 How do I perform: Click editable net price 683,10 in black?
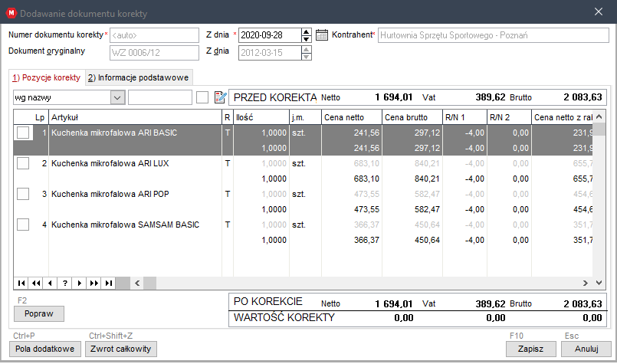coord(366,179)
